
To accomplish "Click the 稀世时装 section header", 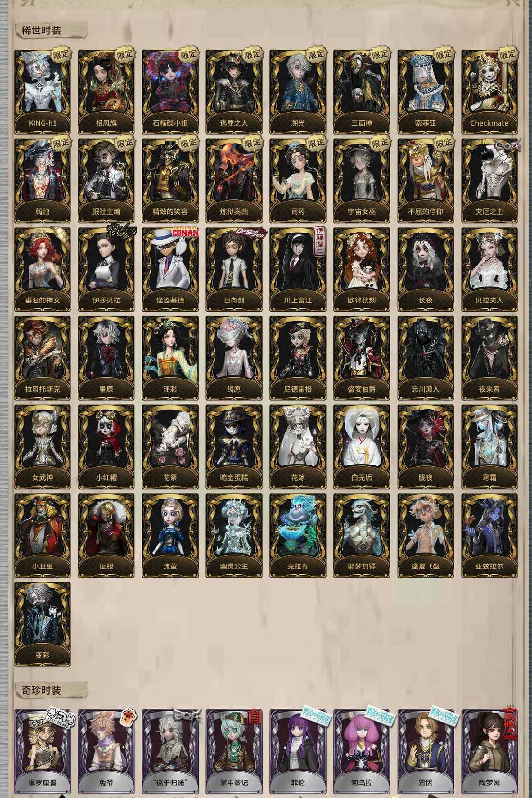I will 41,30.
